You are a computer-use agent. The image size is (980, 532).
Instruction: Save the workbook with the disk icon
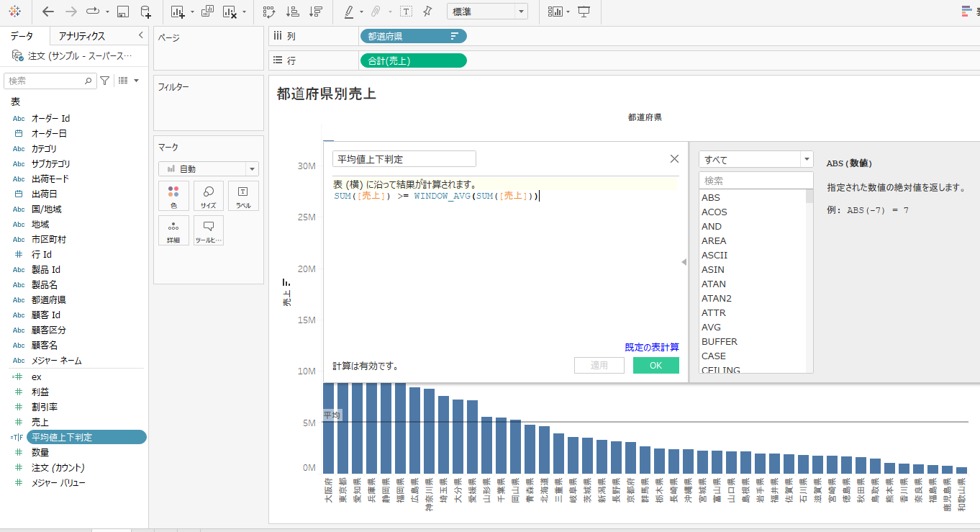point(123,12)
